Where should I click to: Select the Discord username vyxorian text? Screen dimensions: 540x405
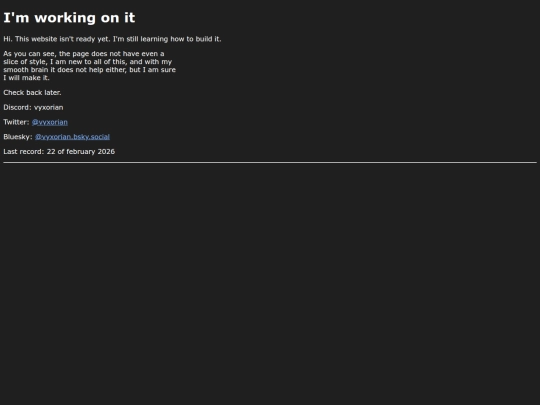click(49, 107)
